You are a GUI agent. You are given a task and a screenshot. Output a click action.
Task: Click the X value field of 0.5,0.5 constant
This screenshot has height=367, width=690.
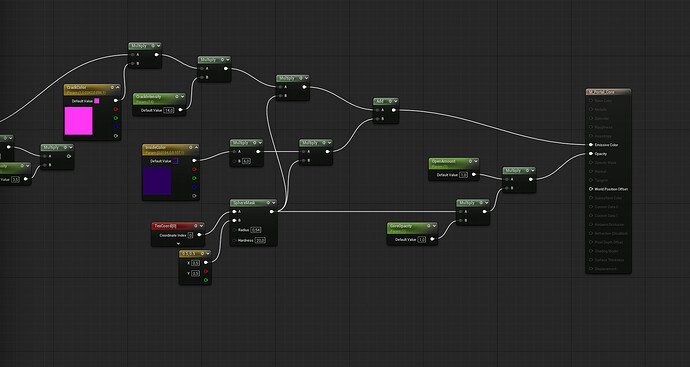coord(195,263)
